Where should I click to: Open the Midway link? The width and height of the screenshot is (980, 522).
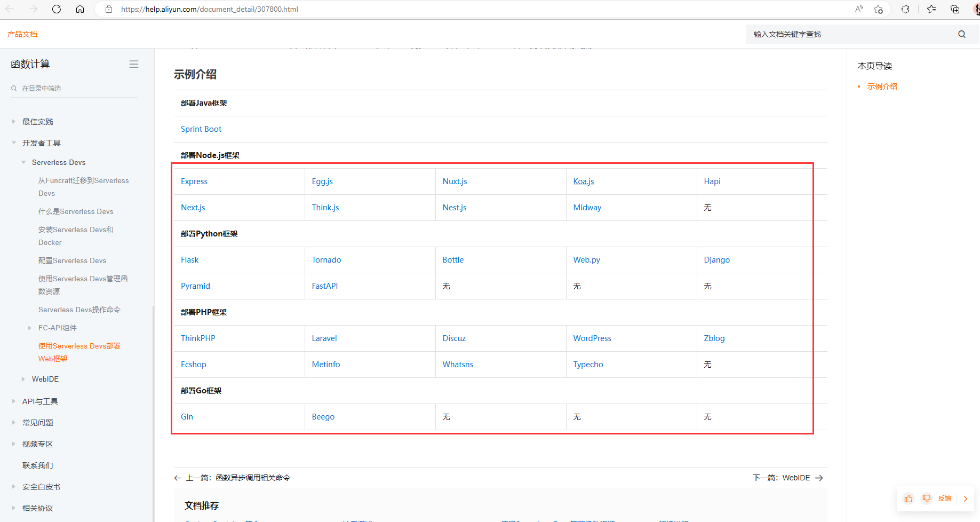587,208
